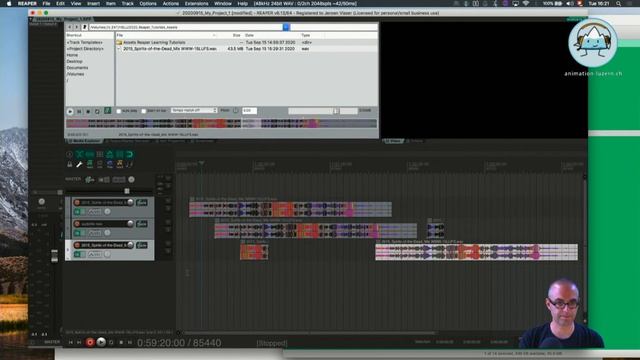
Task: Click the green button under first track's record arm
Action: (x=77, y=211)
